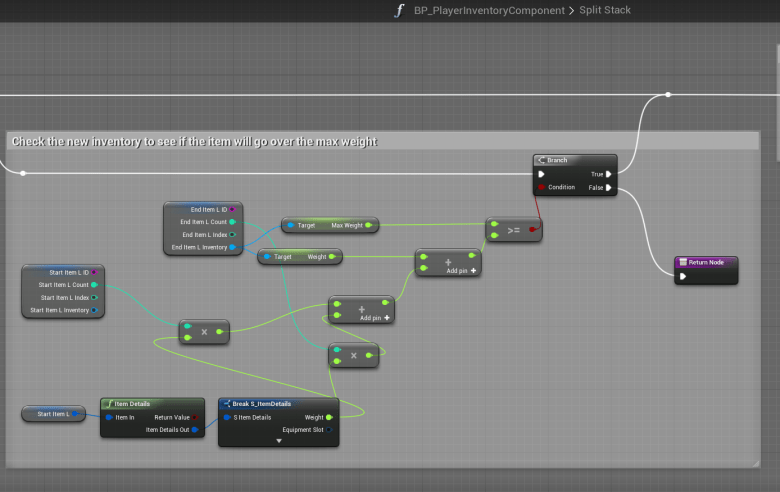780x492 pixels.
Task: Click the End Item L Inventory pin
Action: pos(232,246)
